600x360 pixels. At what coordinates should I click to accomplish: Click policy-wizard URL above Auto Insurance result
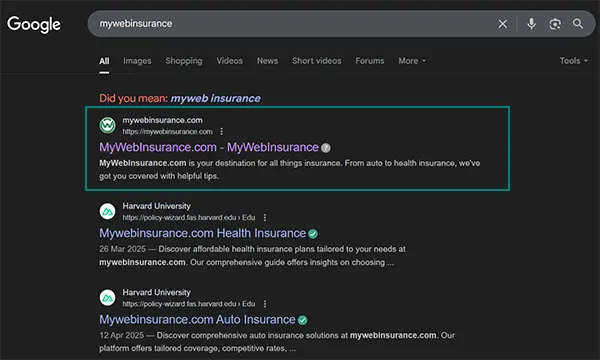pos(189,304)
